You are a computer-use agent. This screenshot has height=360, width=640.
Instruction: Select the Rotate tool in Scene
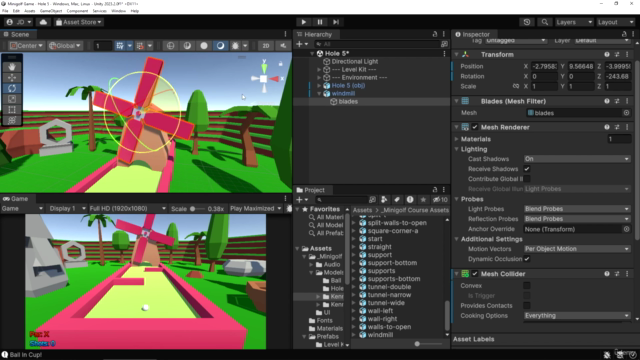[x=12, y=88]
